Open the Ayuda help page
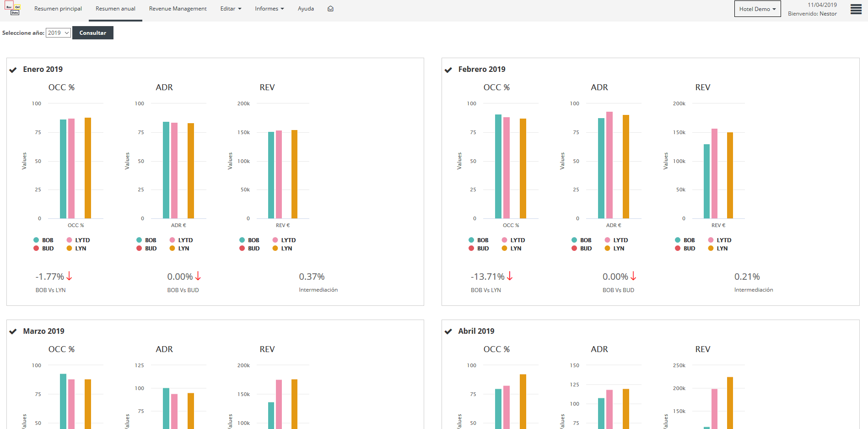Viewport: 868px width, 429px height. pyautogui.click(x=305, y=8)
